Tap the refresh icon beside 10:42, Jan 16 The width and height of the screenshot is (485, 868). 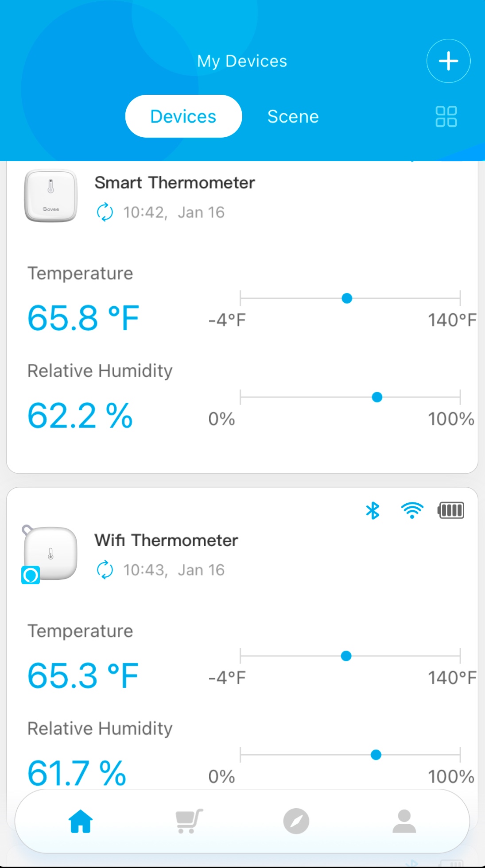coord(105,212)
